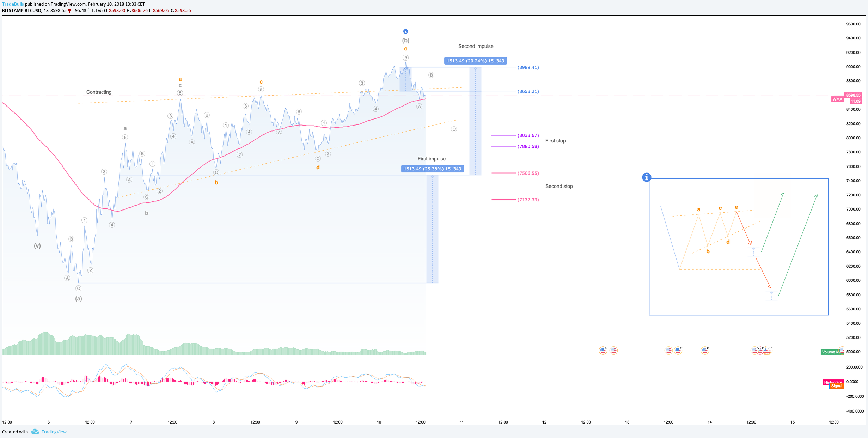The width and height of the screenshot is (868, 438).
Task: Select orange b label inside the inset diagram
Action: tap(708, 251)
